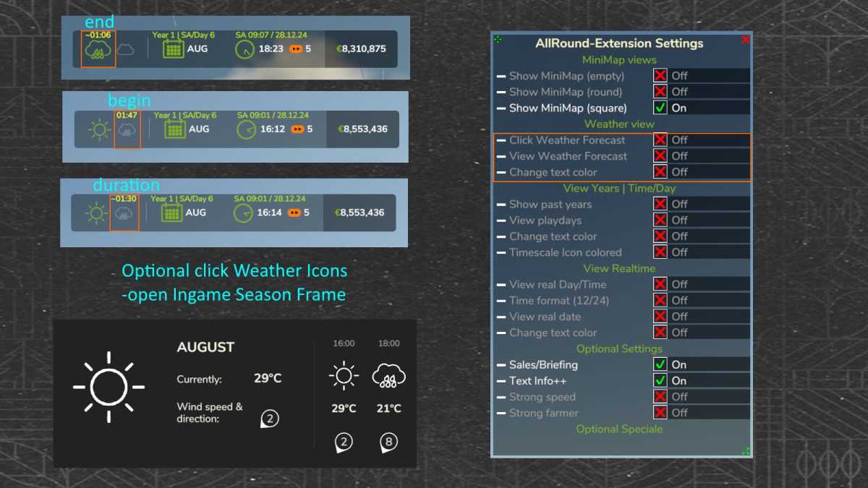Image resolution: width=868 pixels, height=488 pixels.
Task: Click the orange fast-forward icon beside 16:14
Action: 295,213
